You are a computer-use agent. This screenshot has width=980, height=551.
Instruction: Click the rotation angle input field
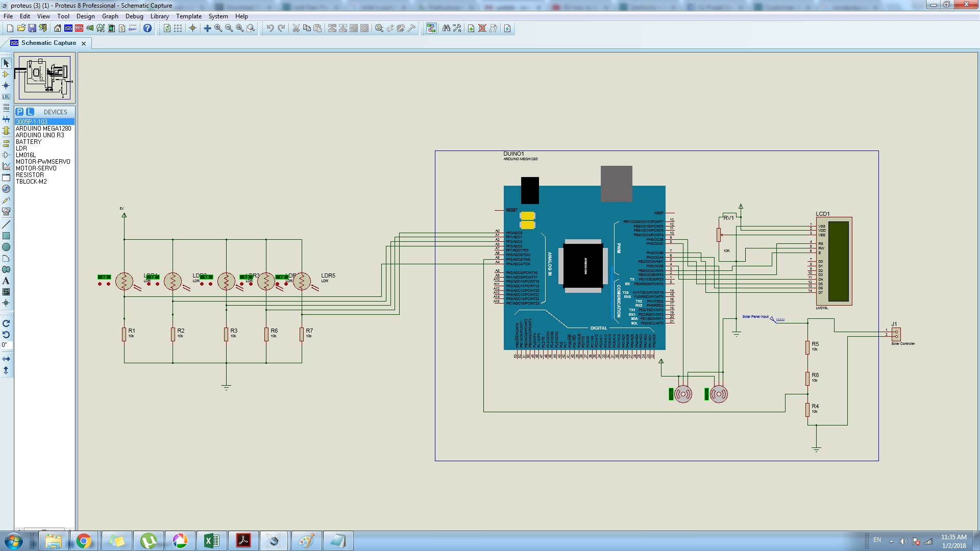(x=6, y=345)
